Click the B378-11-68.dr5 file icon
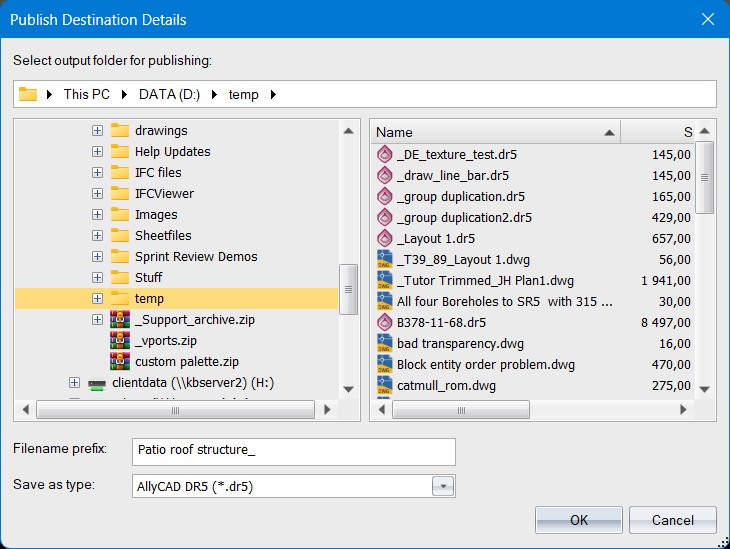 pyautogui.click(x=385, y=322)
